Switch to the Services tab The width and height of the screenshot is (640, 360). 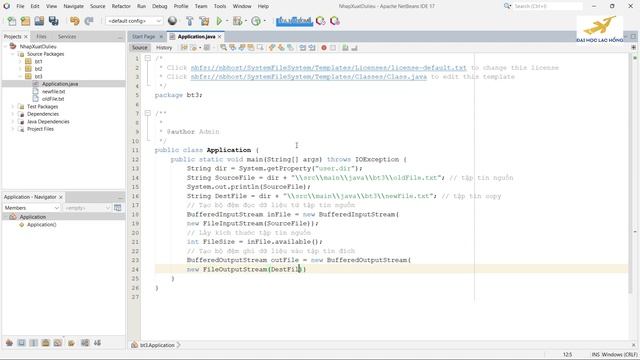(x=67, y=36)
